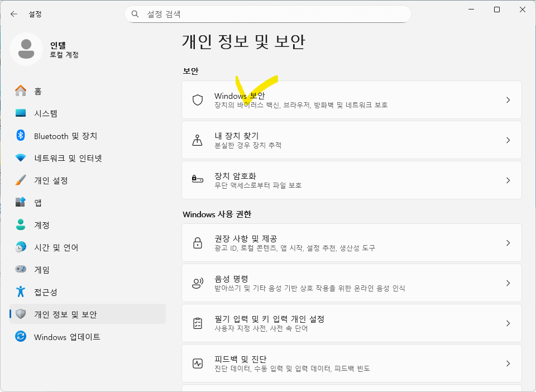Expand Windows 보안 with its chevron
This screenshot has width=536, height=392.
tap(508, 100)
